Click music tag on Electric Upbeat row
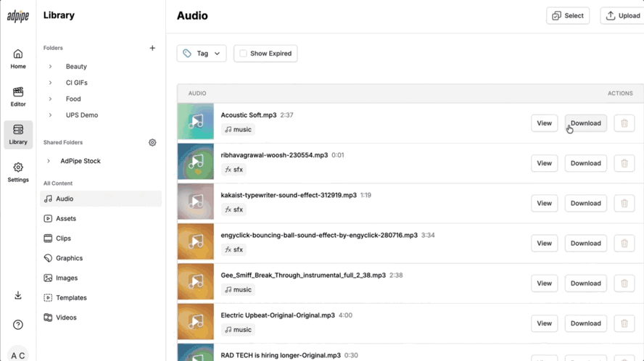Screen dimensions: 644x361 point(238,329)
